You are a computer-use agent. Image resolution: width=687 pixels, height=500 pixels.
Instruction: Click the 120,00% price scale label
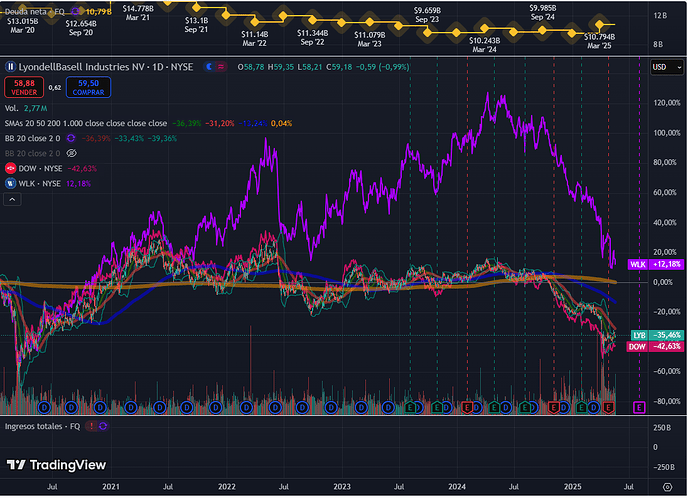667,103
